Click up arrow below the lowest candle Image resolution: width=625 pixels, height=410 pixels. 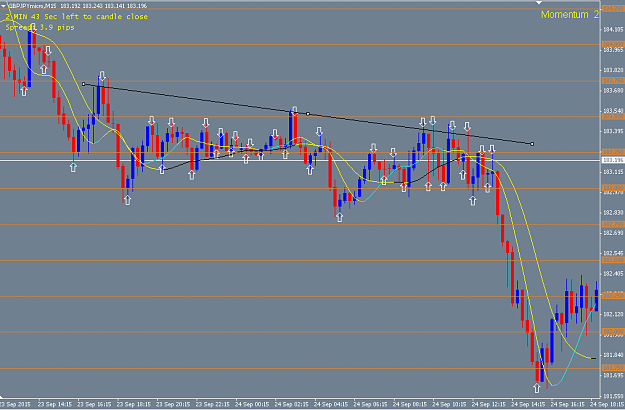pos(537,388)
